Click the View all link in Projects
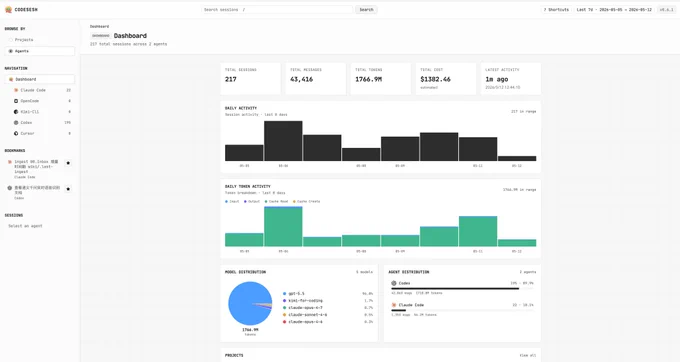The width and height of the screenshot is (680, 362). pos(528,355)
